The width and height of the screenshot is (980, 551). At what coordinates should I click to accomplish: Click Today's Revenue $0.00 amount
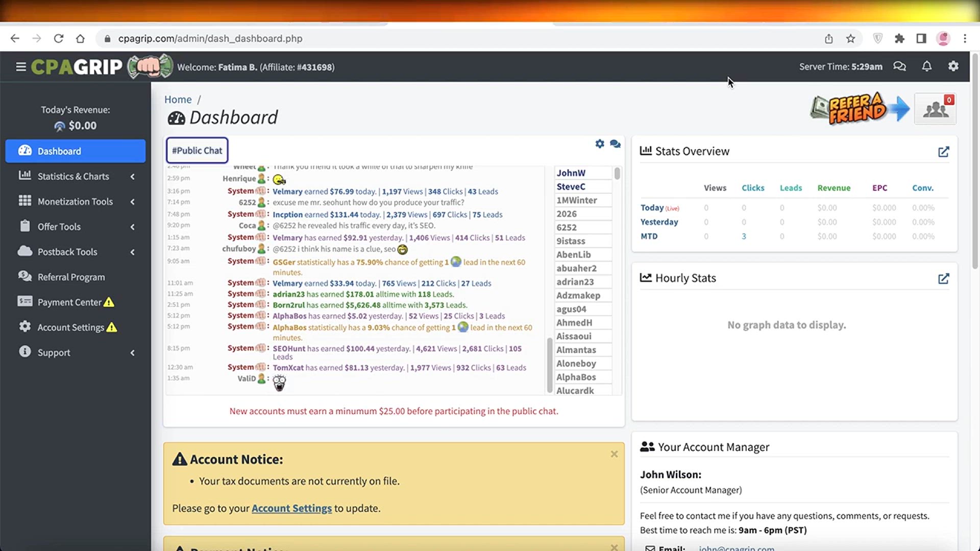click(82, 126)
